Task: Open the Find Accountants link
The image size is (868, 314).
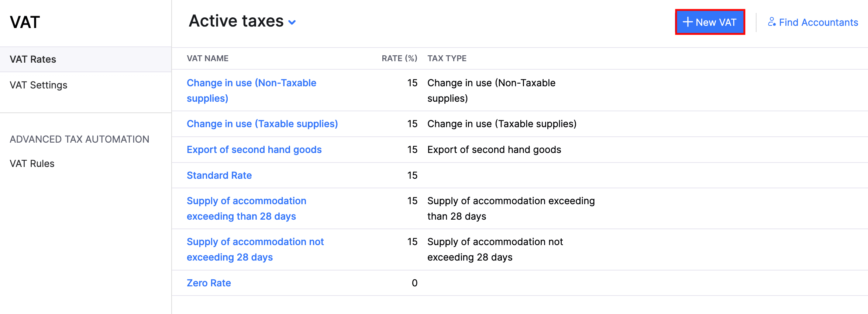Action: pyautogui.click(x=818, y=22)
